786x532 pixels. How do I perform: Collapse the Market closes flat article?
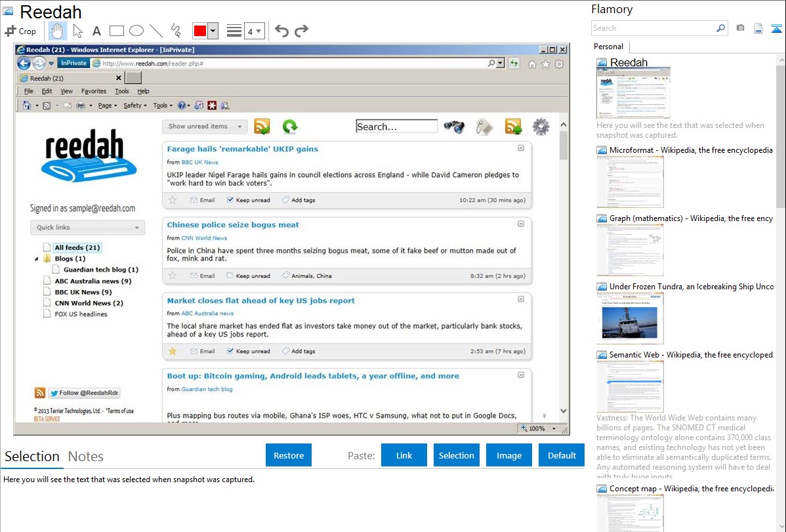pyautogui.click(x=521, y=299)
